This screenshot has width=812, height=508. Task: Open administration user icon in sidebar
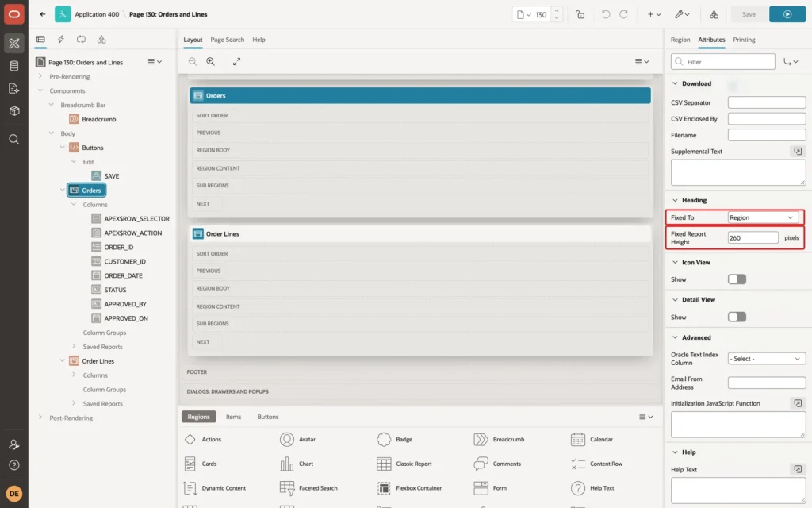[14, 444]
